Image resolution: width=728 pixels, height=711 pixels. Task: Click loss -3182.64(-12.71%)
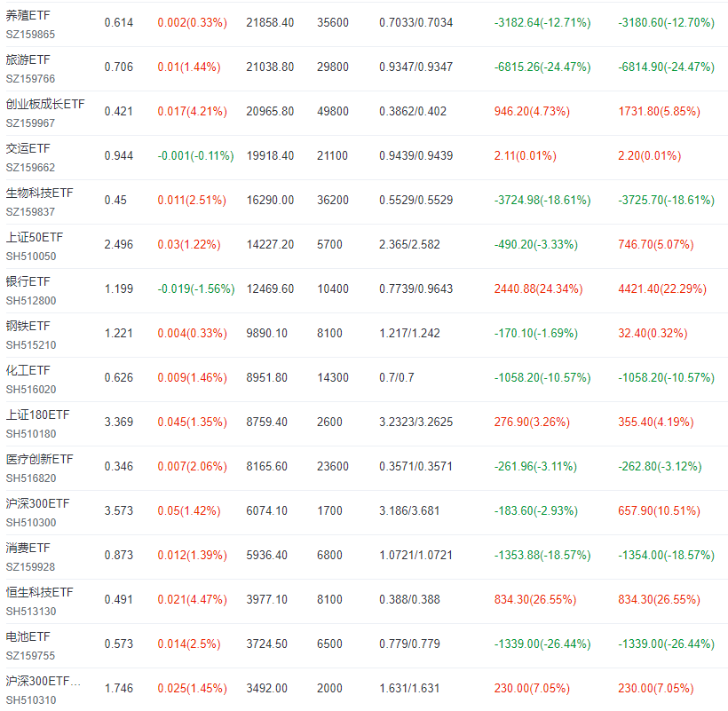(542, 23)
